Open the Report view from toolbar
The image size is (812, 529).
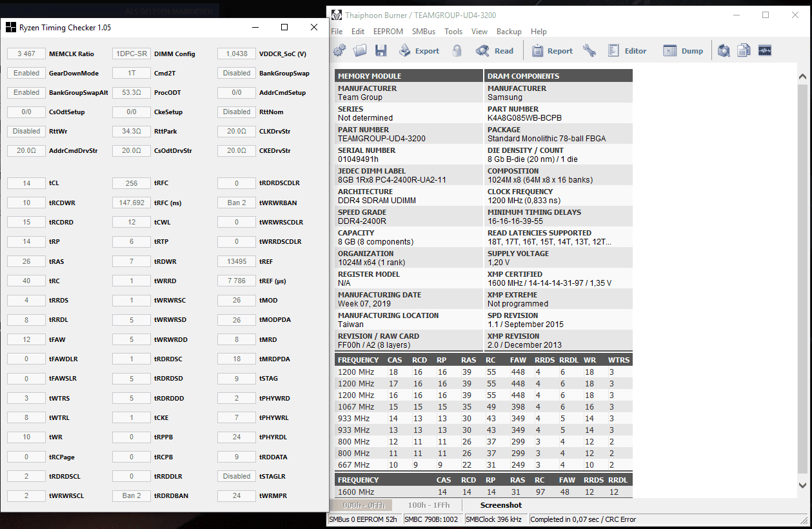point(552,51)
